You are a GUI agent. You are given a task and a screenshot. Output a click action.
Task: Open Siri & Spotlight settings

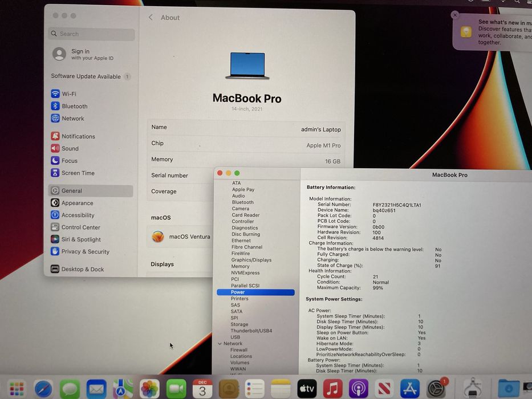click(x=76, y=239)
